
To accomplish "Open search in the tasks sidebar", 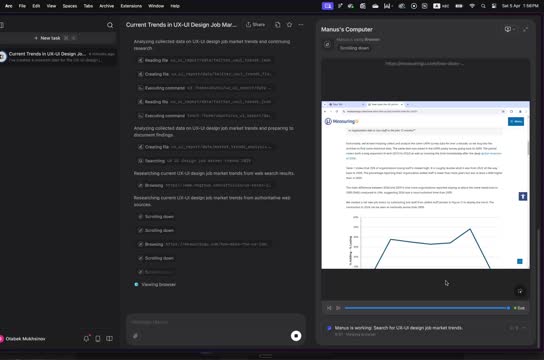I will click(110, 25).
